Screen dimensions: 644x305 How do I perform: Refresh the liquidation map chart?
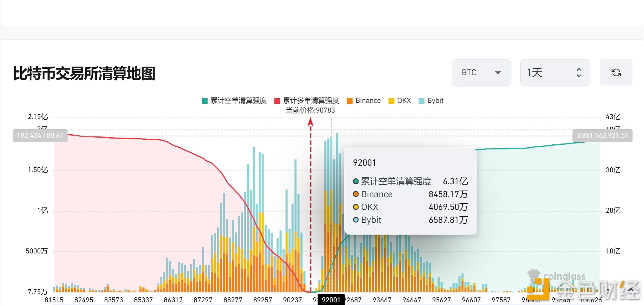[616, 72]
